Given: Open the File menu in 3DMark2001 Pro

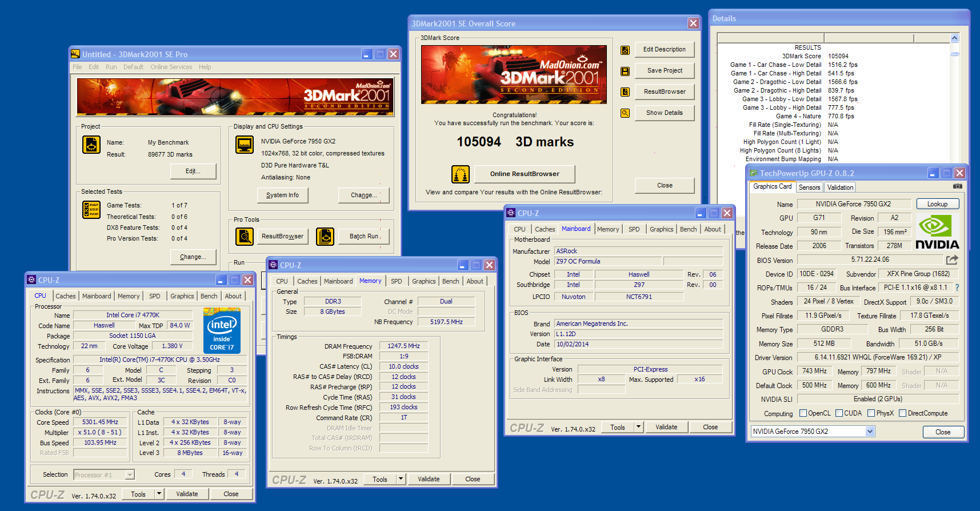Looking at the screenshot, I should (x=77, y=67).
